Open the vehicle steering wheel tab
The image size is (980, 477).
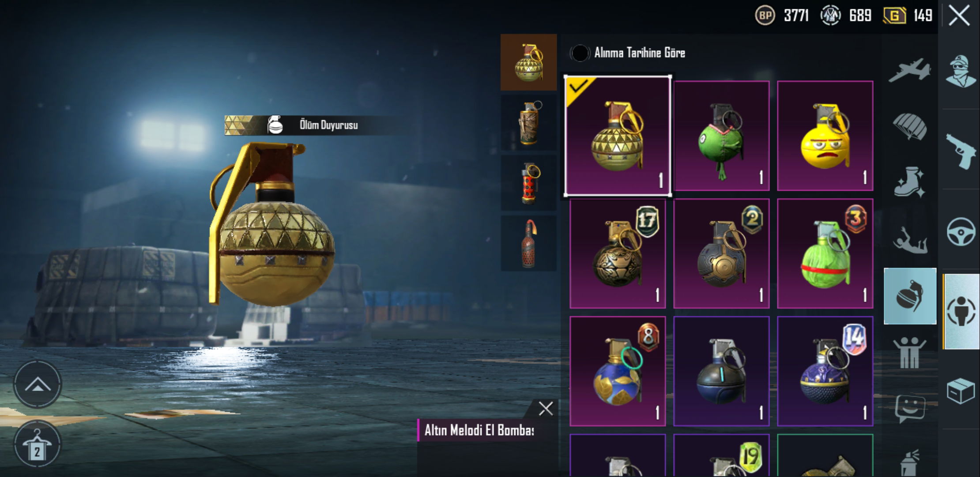(x=961, y=231)
